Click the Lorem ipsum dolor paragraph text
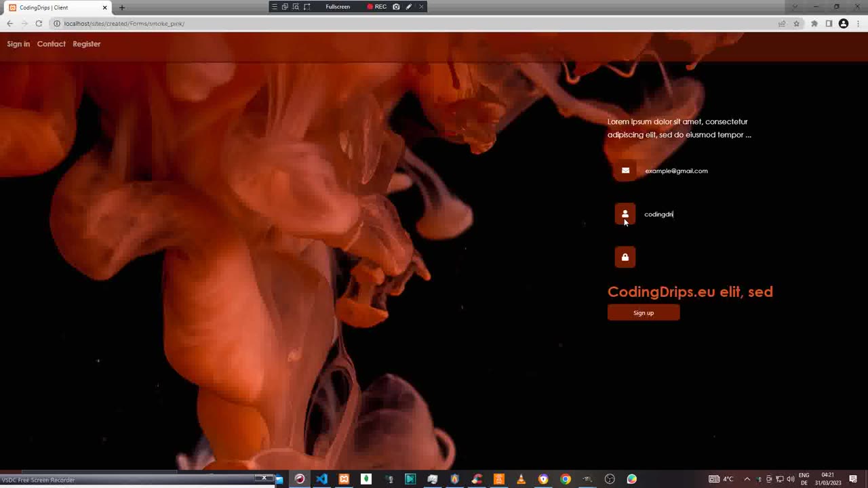This screenshot has height=488, width=868. 679,128
